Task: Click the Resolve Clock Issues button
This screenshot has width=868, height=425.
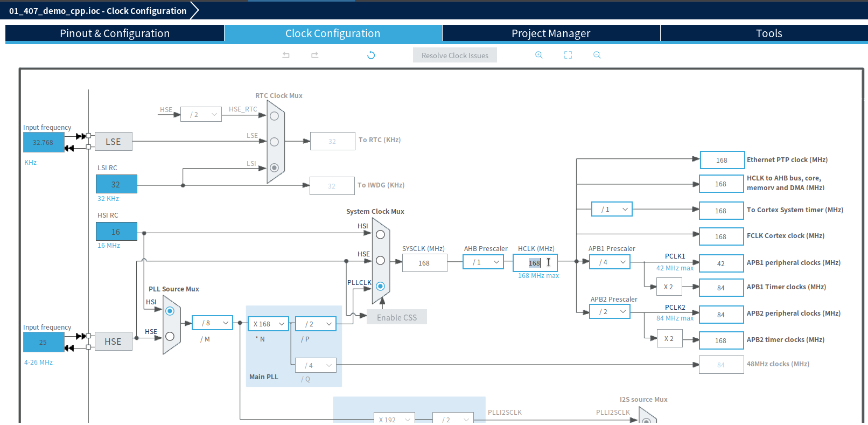Action: click(x=454, y=55)
